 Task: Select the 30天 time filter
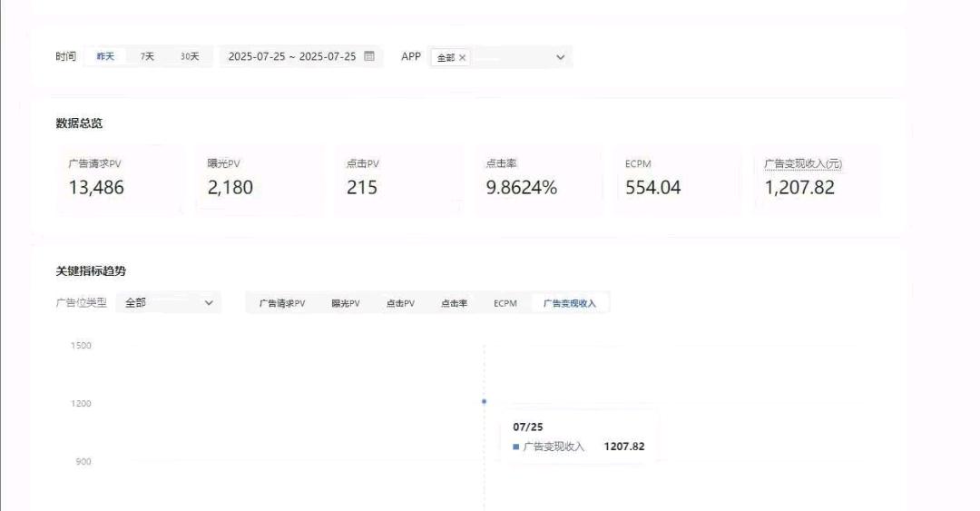tap(190, 56)
